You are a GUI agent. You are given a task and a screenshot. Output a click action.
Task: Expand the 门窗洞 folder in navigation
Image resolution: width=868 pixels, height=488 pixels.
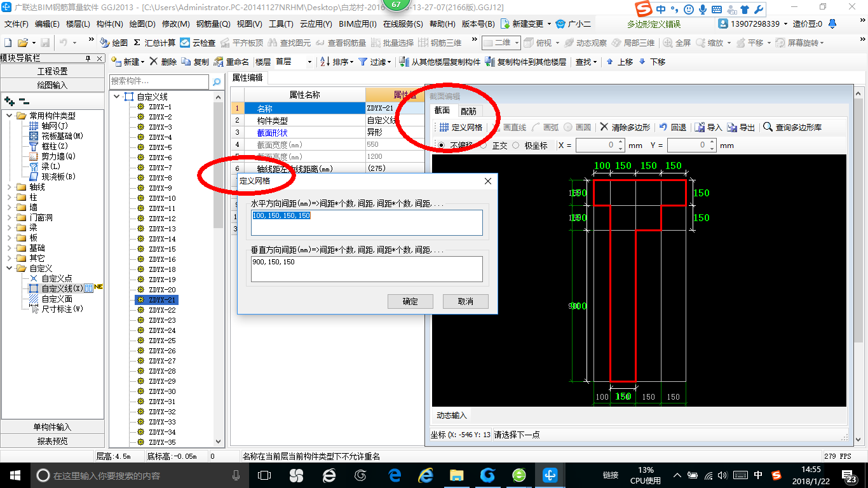click(x=10, y=217)
